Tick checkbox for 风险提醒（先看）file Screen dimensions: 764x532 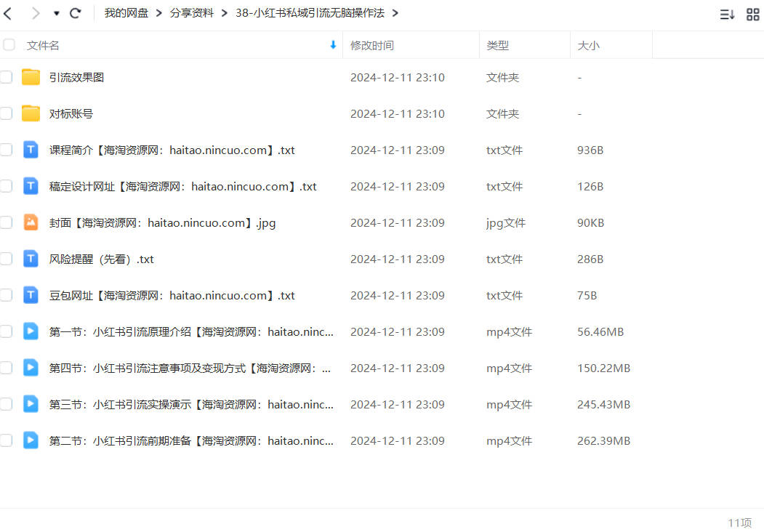click(6, 259)
